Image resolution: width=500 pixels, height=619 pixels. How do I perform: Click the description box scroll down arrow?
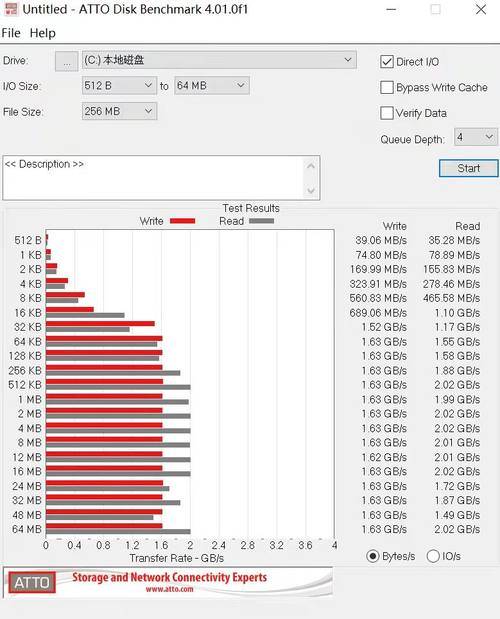pos(311,191)
